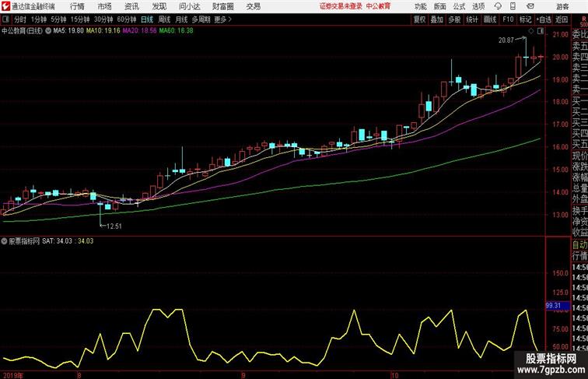Click the 多股 toolbar button
The width and height of the screenshot is (588, 379).
pyautogui.click(x=454, y=19)
